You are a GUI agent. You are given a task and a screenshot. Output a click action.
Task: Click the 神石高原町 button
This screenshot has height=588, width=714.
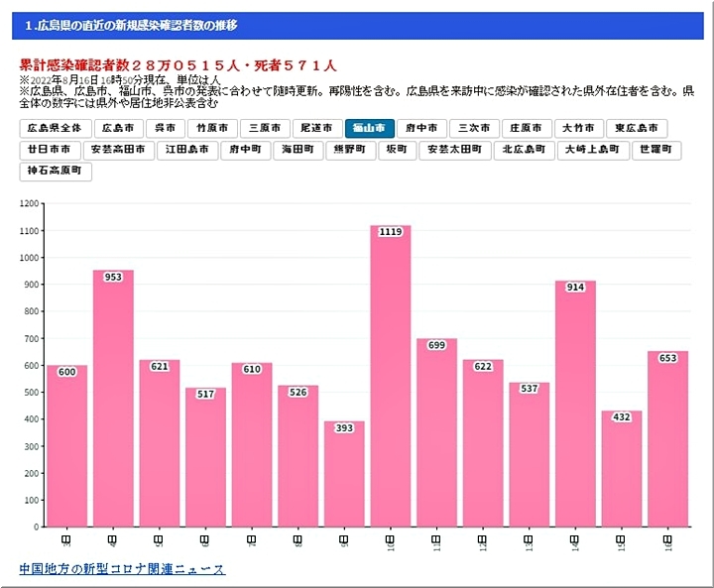point(56,172)
